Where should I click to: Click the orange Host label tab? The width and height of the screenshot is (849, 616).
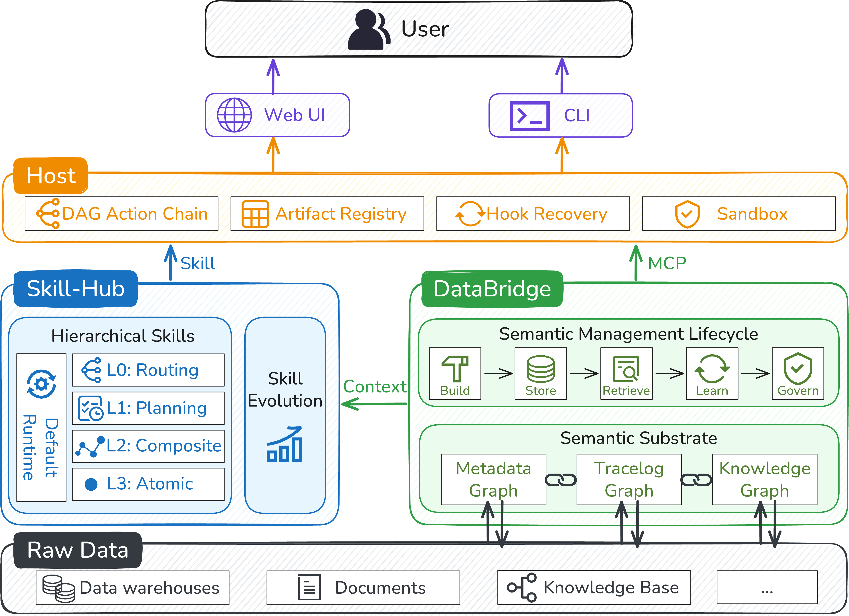pos(51,176)
